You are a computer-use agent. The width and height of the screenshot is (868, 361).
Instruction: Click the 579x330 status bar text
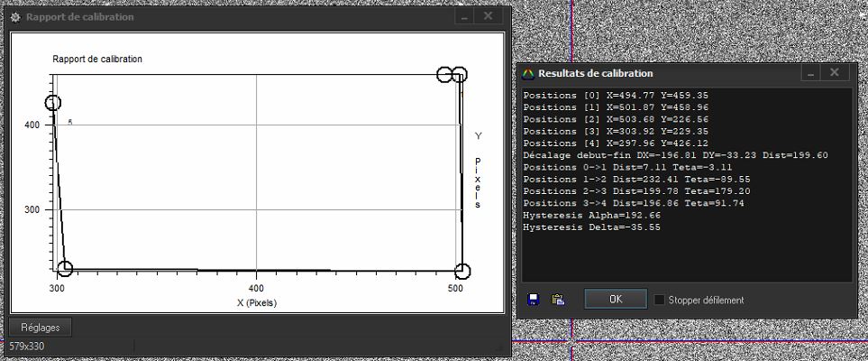coord(27,346)
